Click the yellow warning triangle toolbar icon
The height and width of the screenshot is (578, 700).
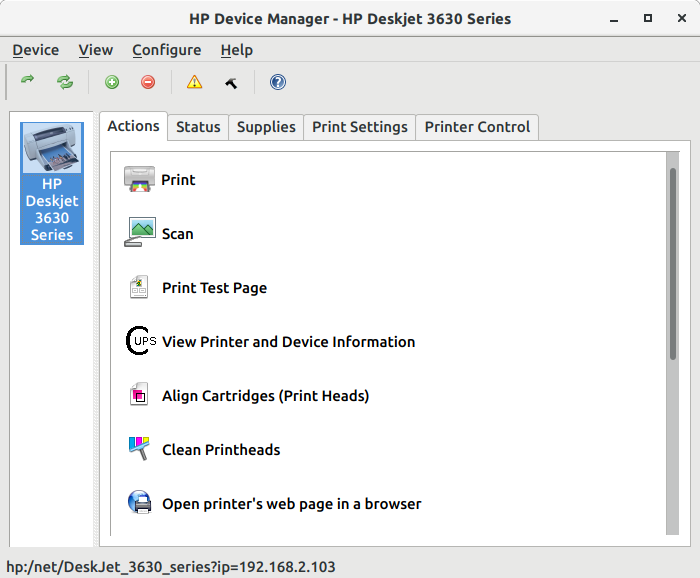[194, 82]
